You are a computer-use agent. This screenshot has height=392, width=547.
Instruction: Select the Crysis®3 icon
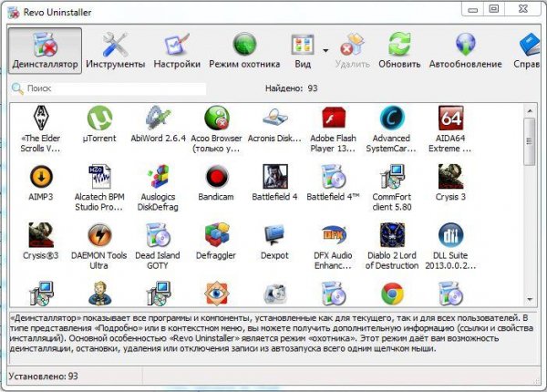pos(41,235)
